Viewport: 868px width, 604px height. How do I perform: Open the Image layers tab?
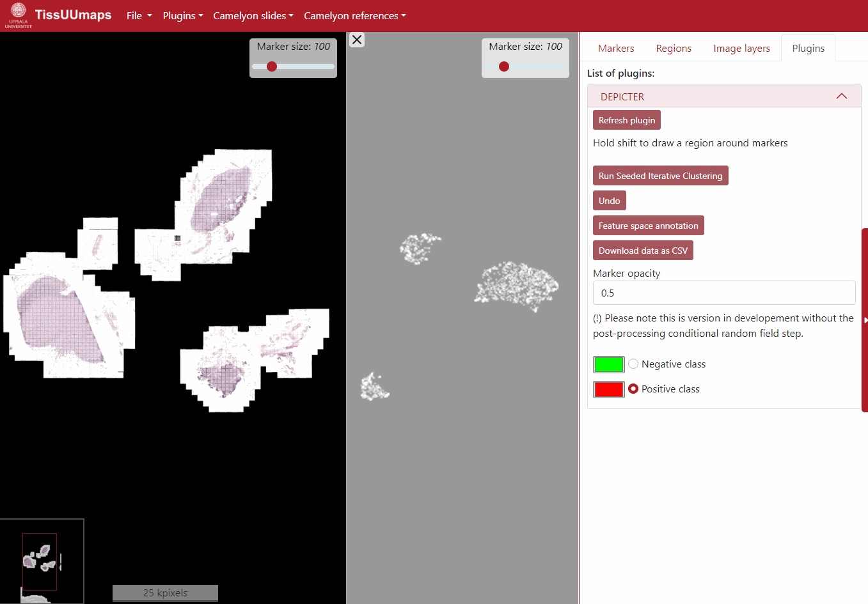pyautogui.click(x=741, y=49)
